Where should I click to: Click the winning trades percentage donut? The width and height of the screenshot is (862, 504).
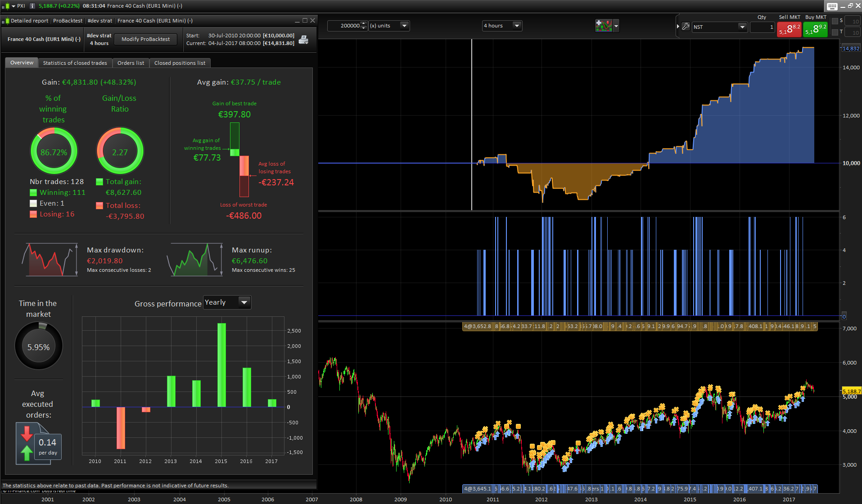point(54,151)
